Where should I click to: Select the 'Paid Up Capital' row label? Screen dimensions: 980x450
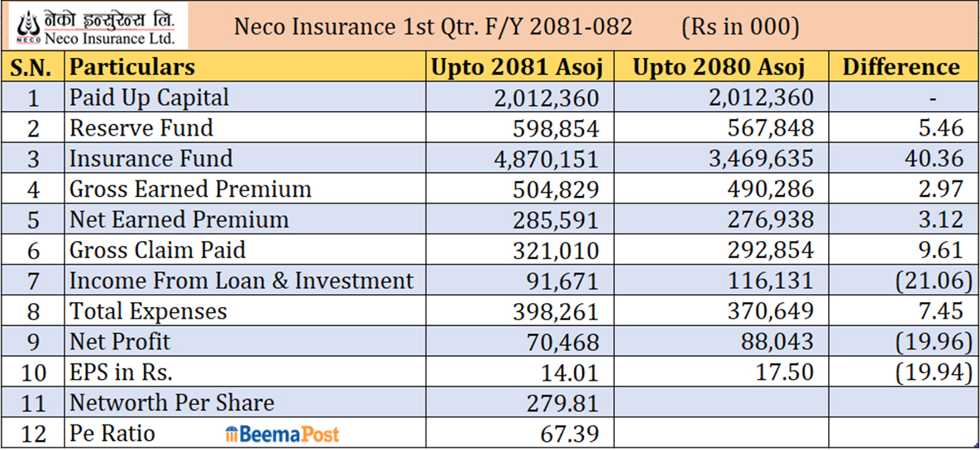pyautogui.click(x=149, y=98)
